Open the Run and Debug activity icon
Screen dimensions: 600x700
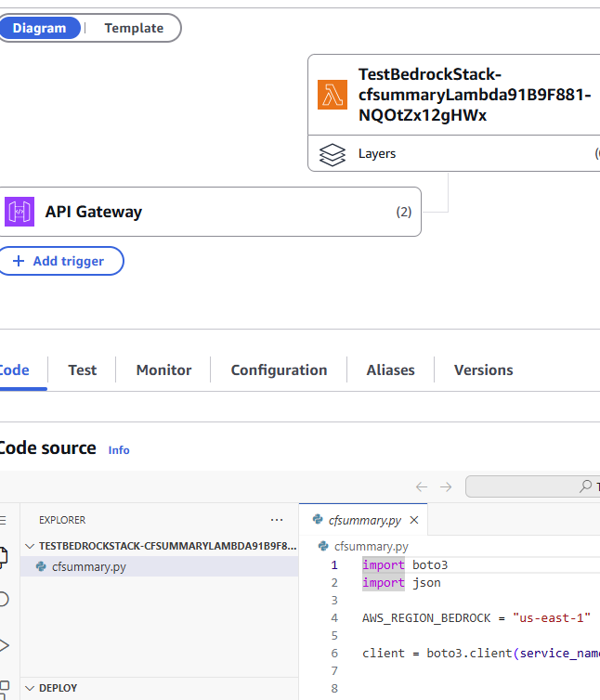point(4,645)
